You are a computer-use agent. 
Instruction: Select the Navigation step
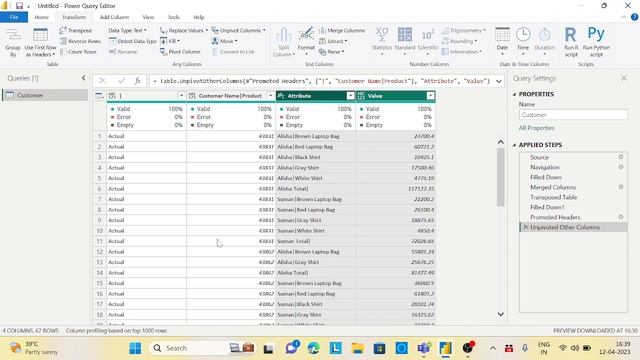(x=544, y=167)
